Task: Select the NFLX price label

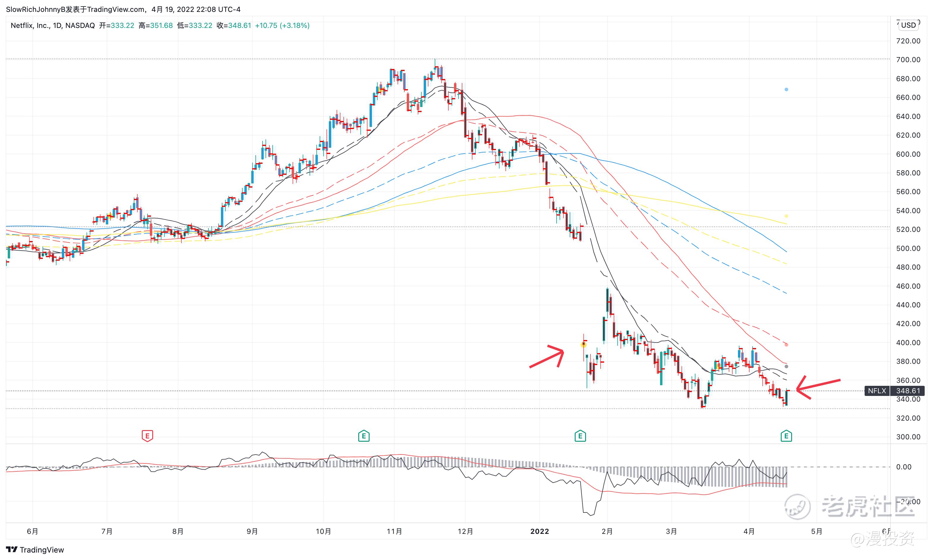Action: (x=877, y=391)
